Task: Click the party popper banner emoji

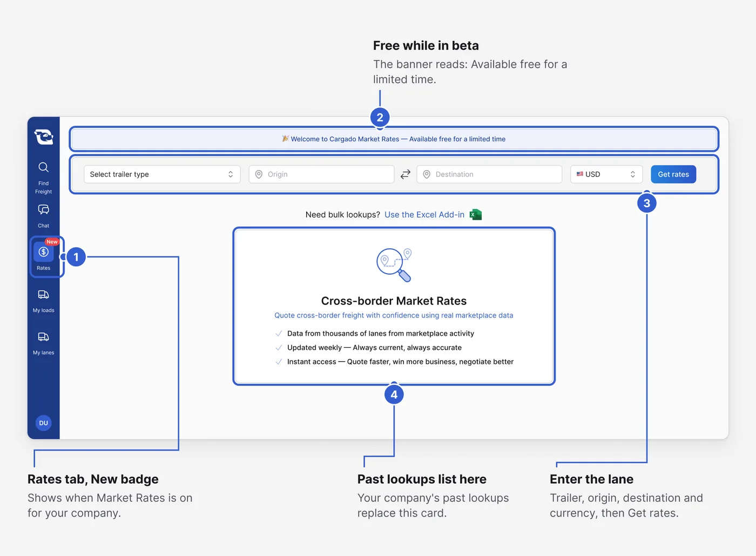Action: 286,139
